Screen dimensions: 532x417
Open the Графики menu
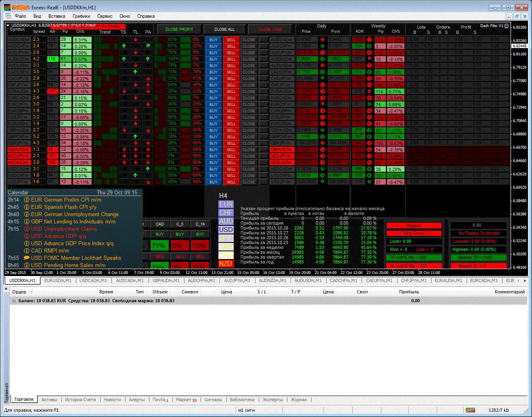pos(81,16)
